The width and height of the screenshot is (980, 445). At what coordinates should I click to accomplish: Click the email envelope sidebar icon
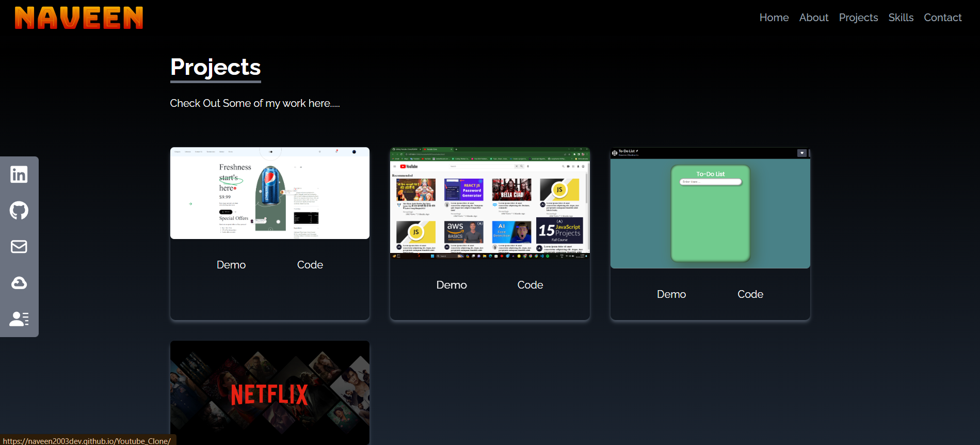[x=19, y=247]
